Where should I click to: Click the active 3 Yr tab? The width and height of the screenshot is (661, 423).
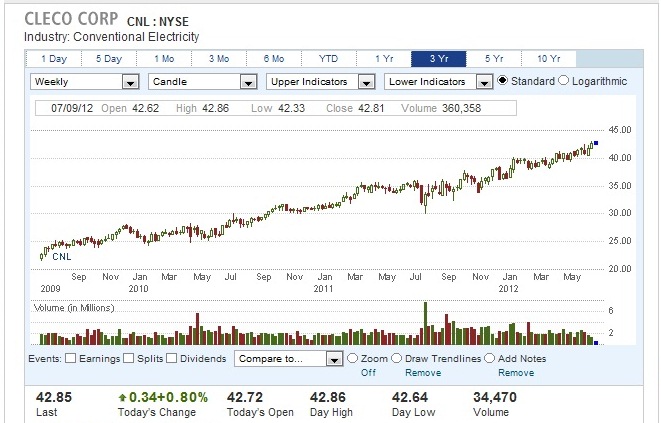tap(439, 59)
